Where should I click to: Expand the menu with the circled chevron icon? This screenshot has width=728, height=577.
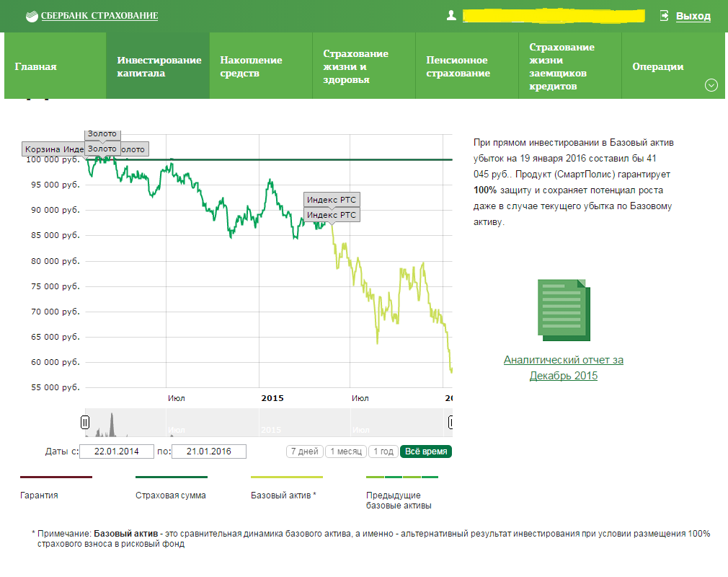(711, 85)
